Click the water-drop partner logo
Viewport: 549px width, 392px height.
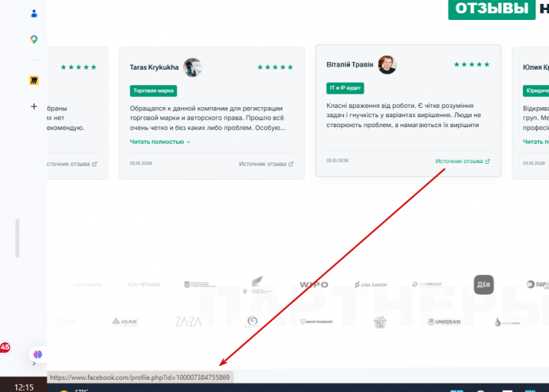coord(508,322)
